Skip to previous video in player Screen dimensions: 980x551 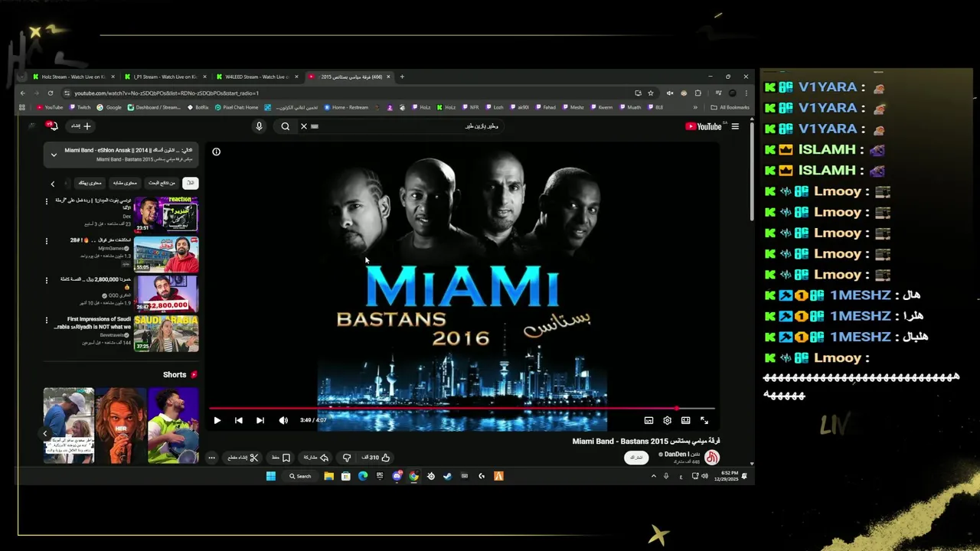(239, 420)
